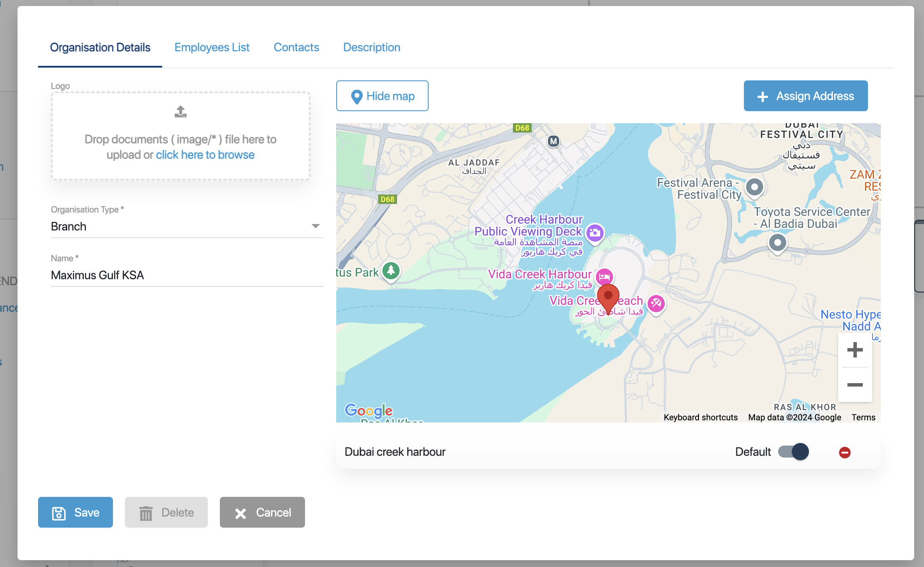
Task: Switch to Organisation Details tab
Action: point(100,47)
